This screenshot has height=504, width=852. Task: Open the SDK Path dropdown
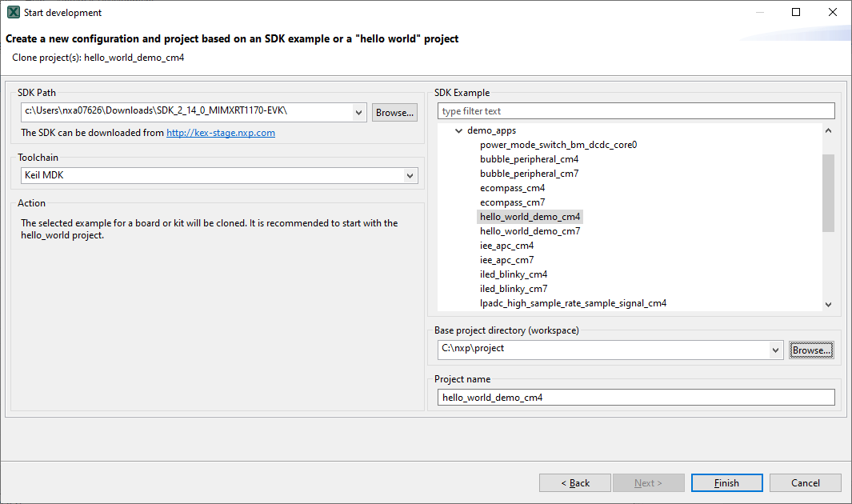point(359,112)
